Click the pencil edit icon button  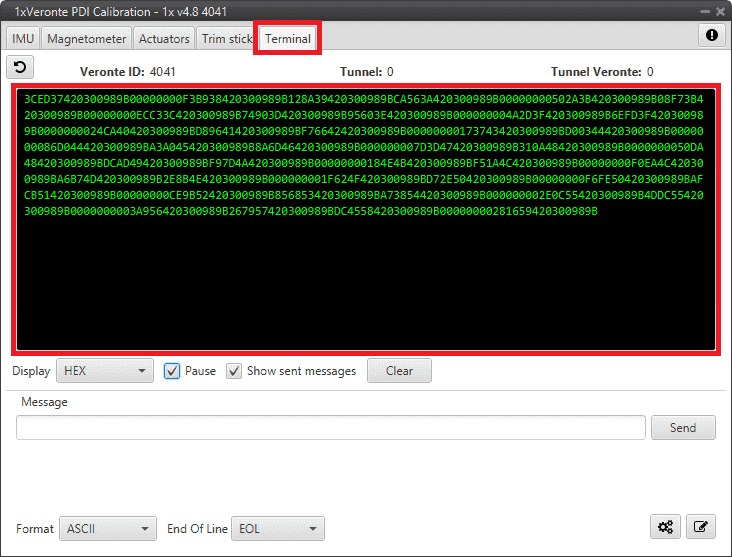(702, 527)
